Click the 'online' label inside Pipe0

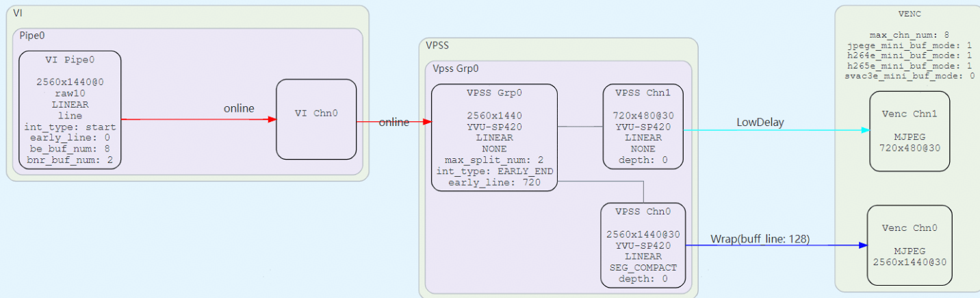(239, 108)
